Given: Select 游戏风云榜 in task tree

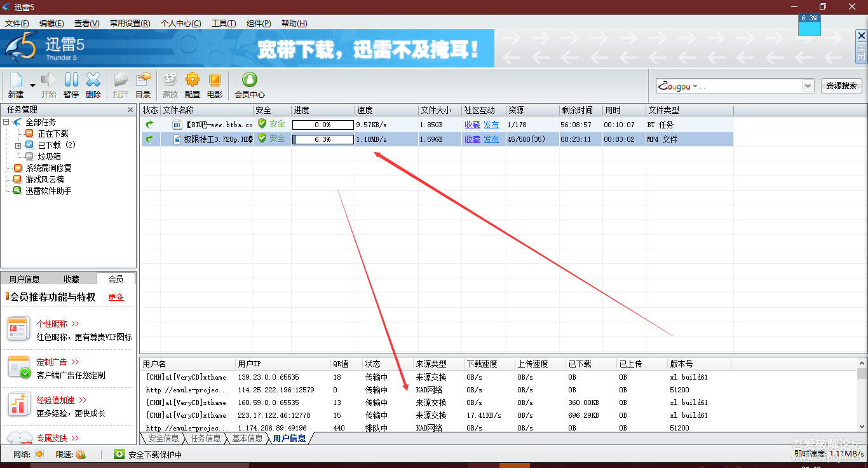Looking at the screenshot, I should click(44, 179).
